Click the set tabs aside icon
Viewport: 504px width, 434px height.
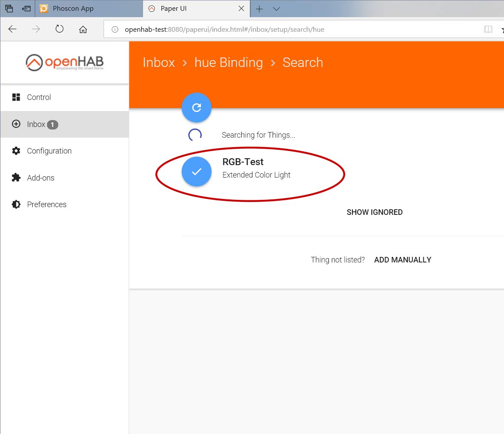26,9
